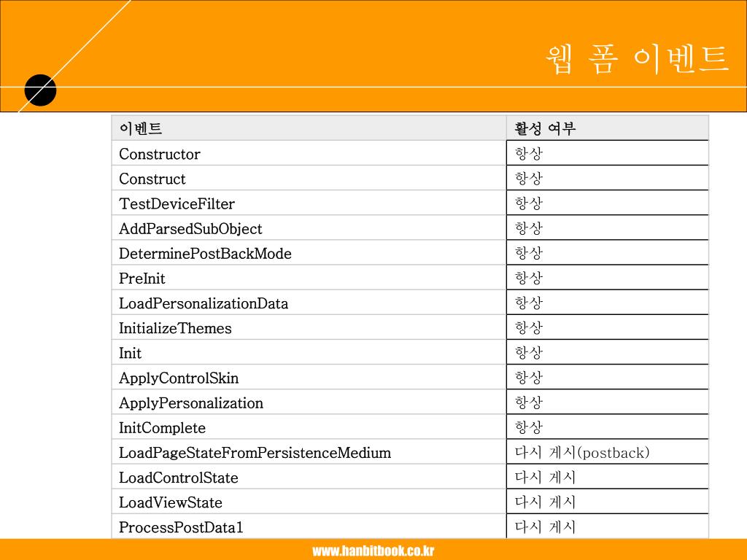Screen dimensions: 747x560
Task: Click the 'ApplyPersonalization' event name
Action: [191, 402]
